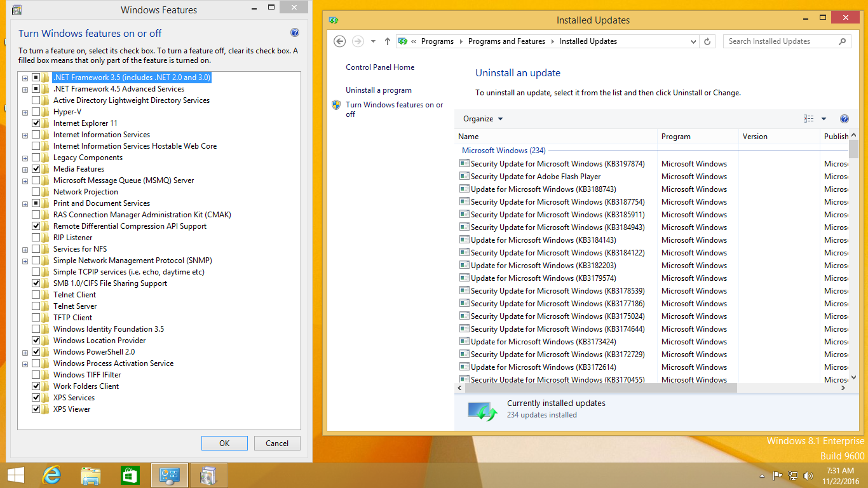This screenshot has height=488, width=868.
Task: Open File Explorer from taskbar
Action: (91, 475)
